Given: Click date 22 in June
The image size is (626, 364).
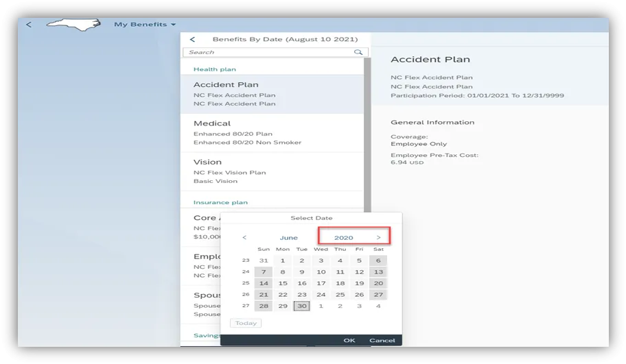Looking at the screenshot, I should [x=283, y=295].
